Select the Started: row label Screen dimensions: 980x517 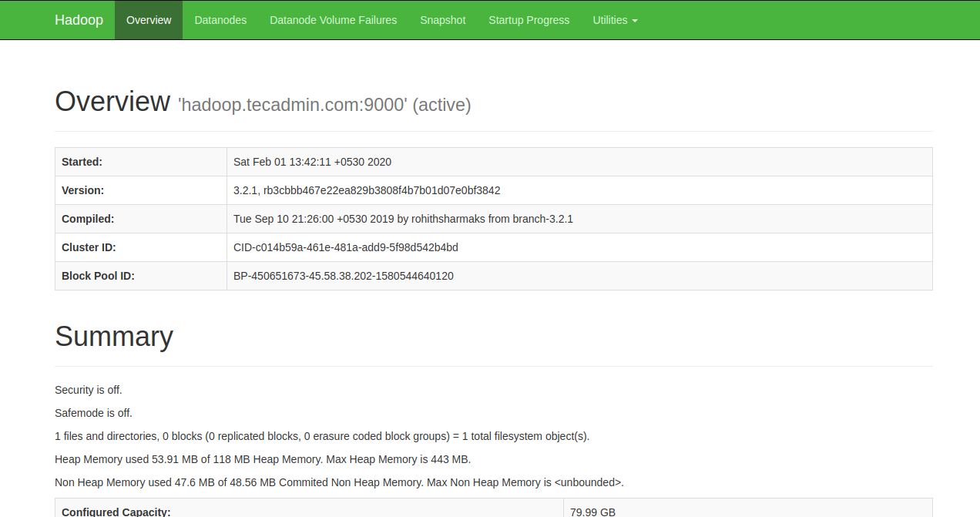coord(82,162)
